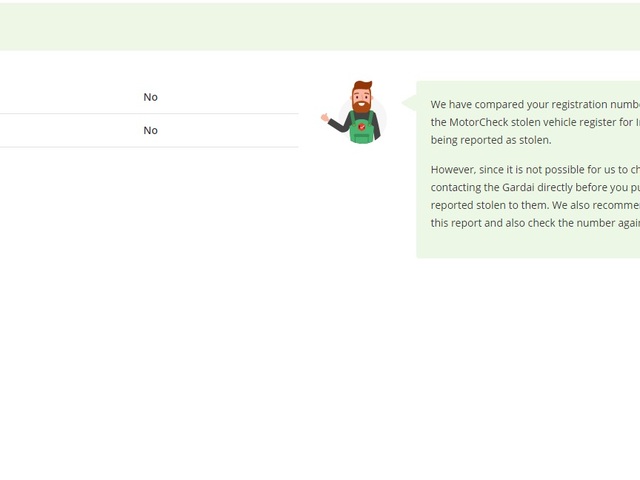Click the red checkmark badge on mascot's apron
Viewport: 640px width, 480px height.
pos(362,125)
